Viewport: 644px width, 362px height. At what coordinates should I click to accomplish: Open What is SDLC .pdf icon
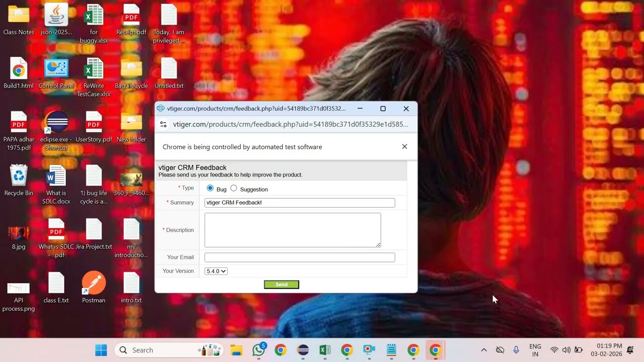(x=56, y=229)
